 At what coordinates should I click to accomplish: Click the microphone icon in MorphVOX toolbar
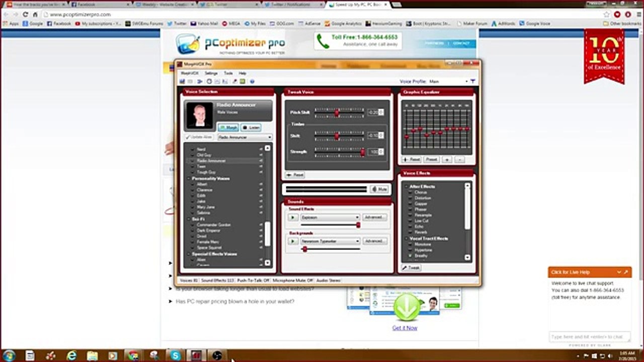[235, 81]
